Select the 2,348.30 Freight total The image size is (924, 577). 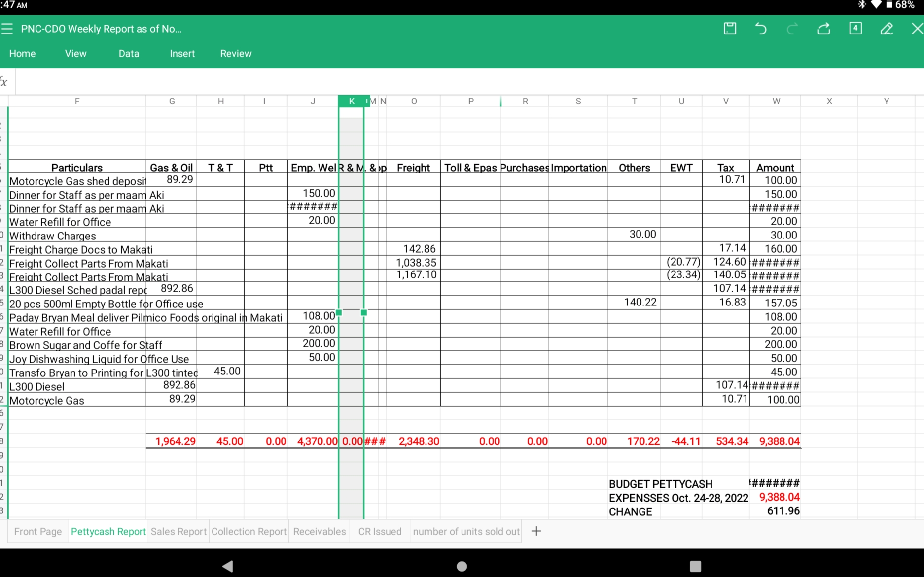[414, 441]
